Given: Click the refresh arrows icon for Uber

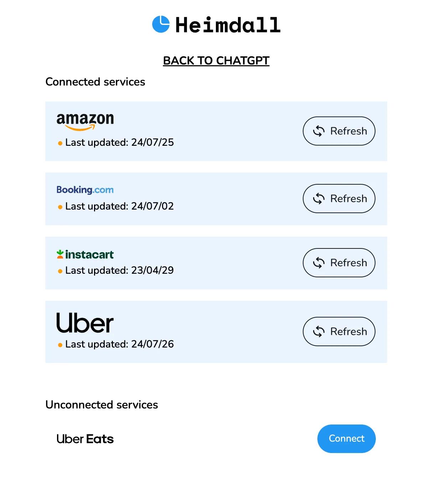Looking at the screenshot, I should [319, 331].
